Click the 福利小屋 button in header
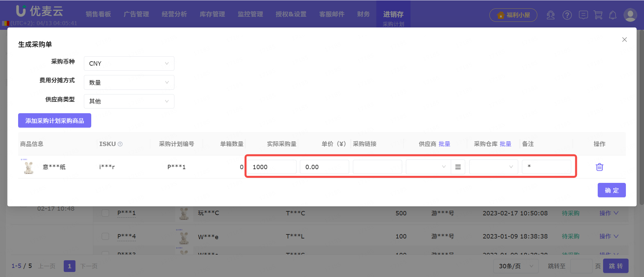 513,15
